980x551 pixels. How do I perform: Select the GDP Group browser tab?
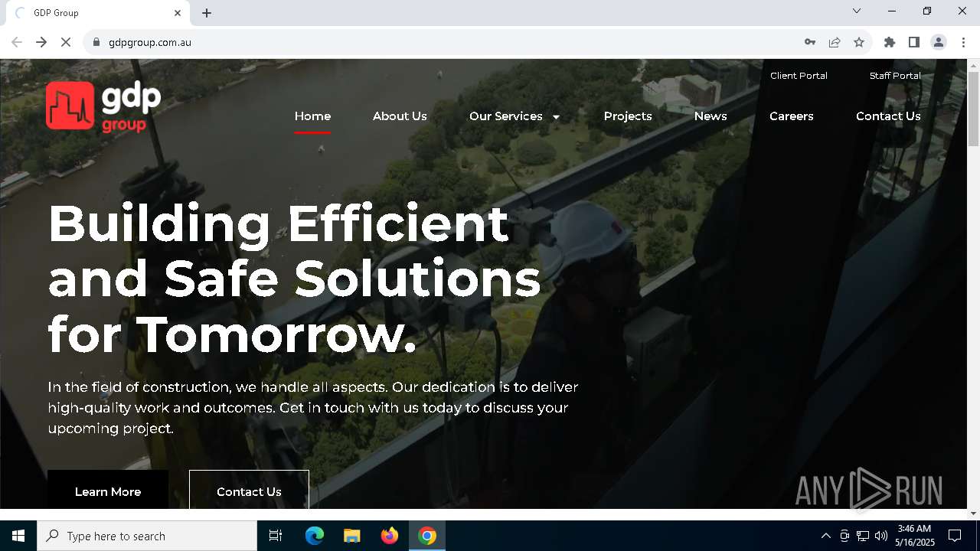[98, 13]
